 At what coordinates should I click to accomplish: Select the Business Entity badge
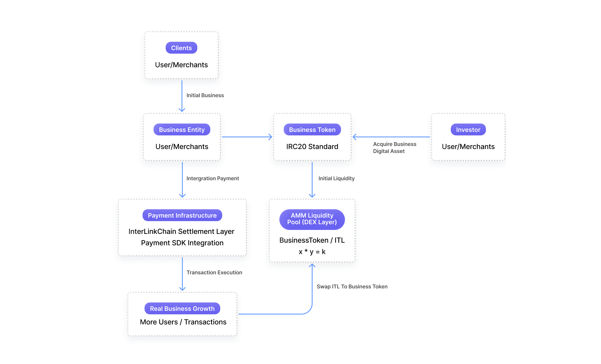182,130
